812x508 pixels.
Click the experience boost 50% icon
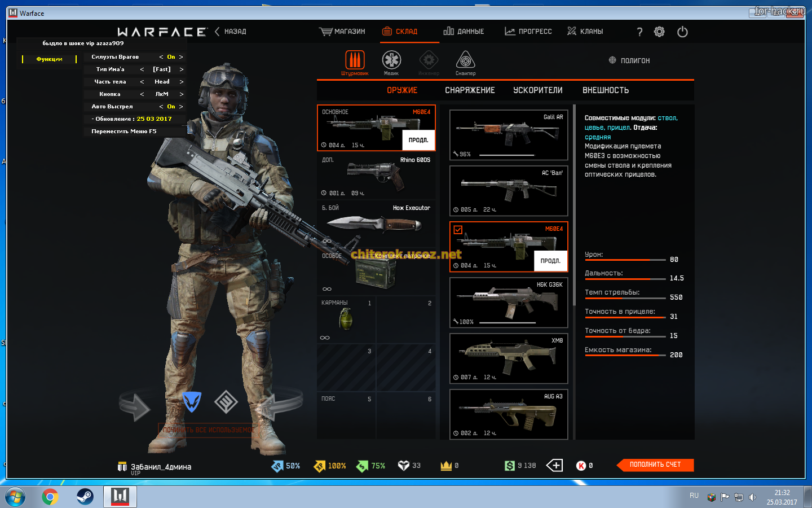coord(277,466)
